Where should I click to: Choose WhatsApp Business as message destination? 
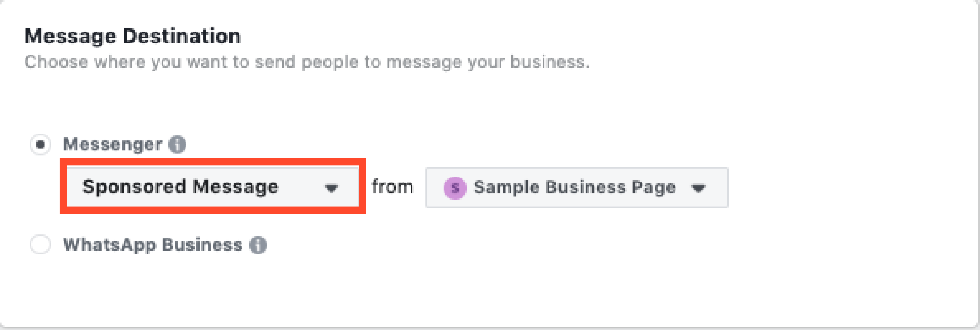coord(40,244)
